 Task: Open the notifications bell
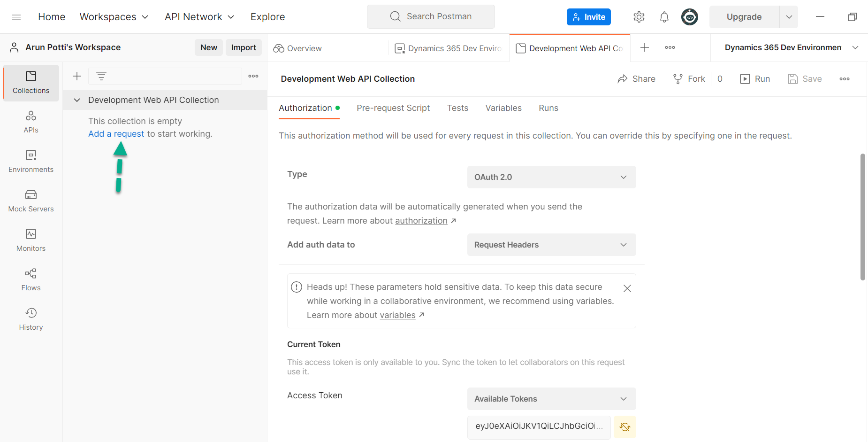click(664, 16)
